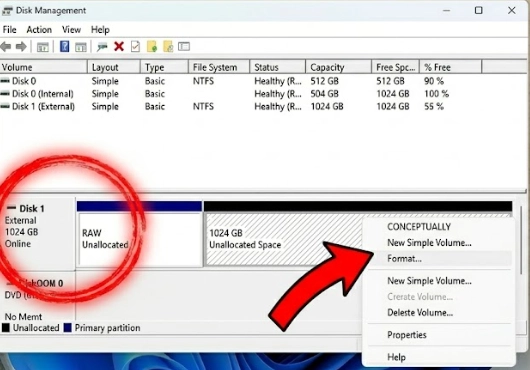The height and width of the screenshot is (370, 530).
Task: Click the blue question mark Help toolbar icon
Action: (64, 46)
